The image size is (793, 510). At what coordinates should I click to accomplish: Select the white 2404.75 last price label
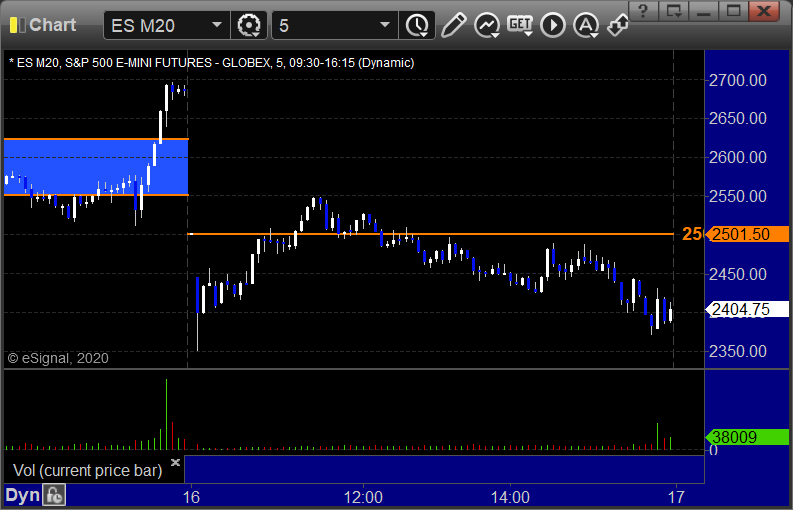[x=747, y=309]
